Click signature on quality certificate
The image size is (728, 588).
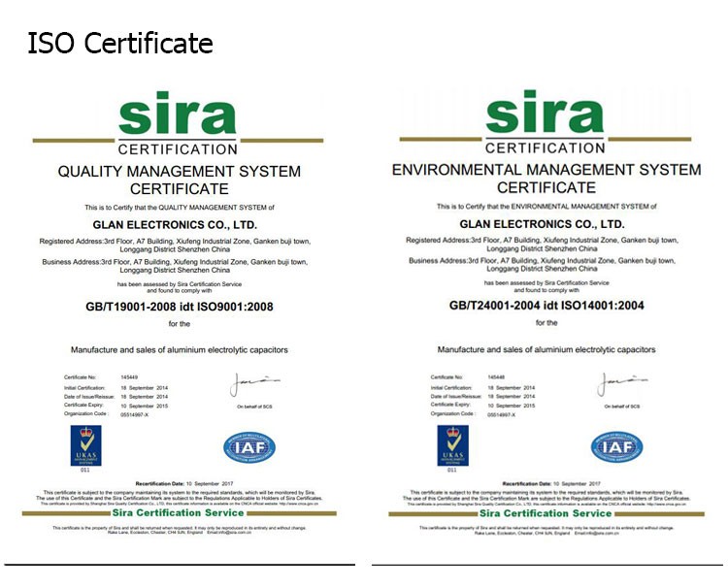[254, 384]
